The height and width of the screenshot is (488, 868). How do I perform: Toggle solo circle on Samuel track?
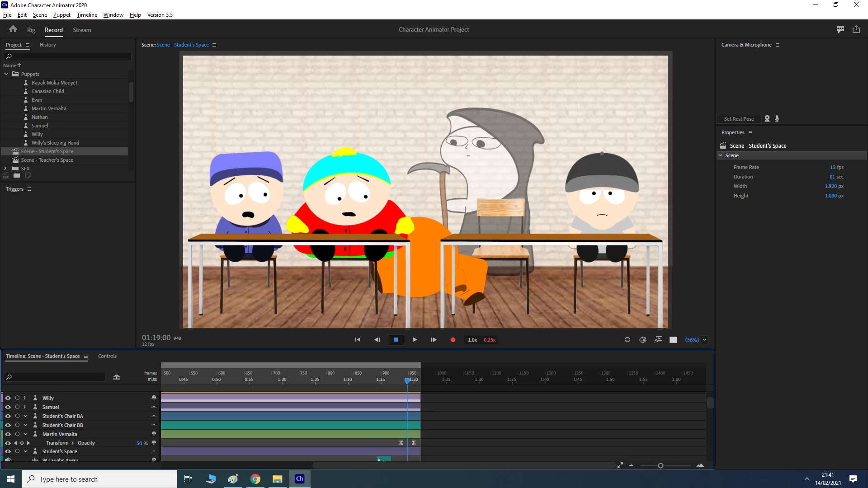coord(17,407)
